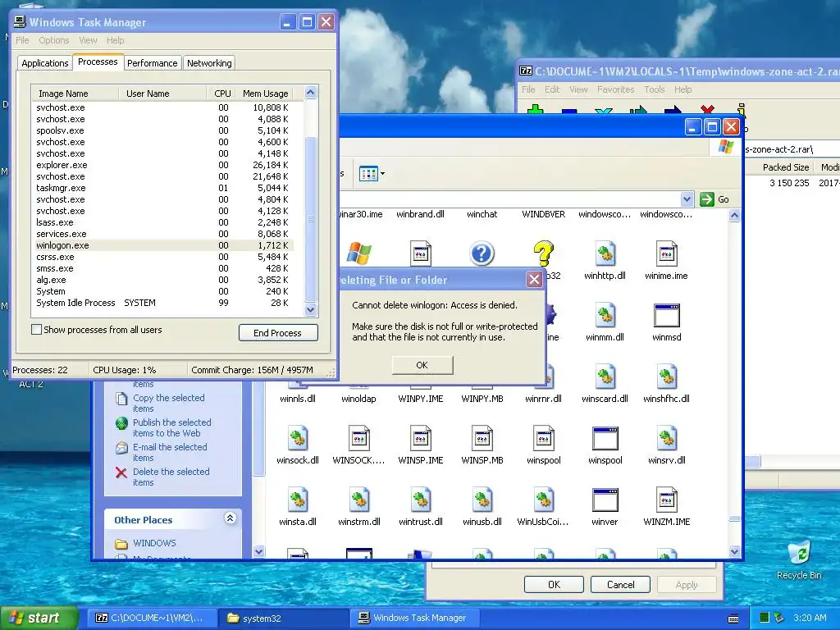Open the Views dropdown in Explorer toolbar
This screenshot has height=630, width=840.
(372, 174)
